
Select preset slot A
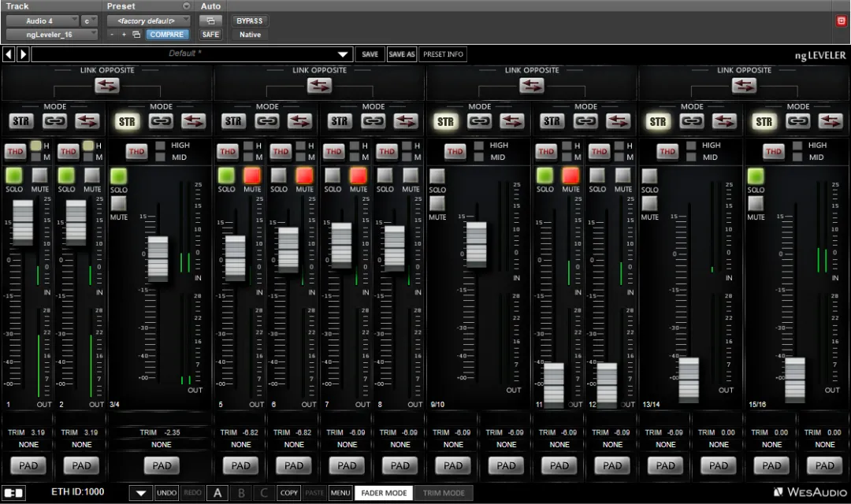pyautogui.click(x=217, y=493)
